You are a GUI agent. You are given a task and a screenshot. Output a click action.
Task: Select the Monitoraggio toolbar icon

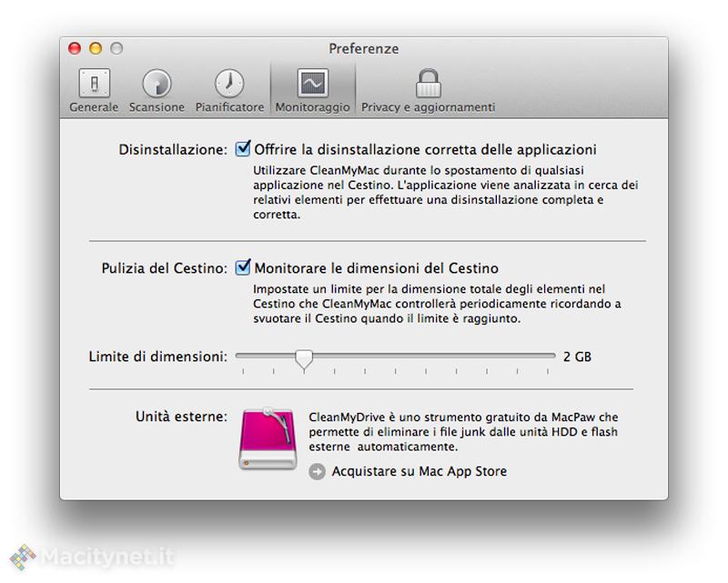312,91
